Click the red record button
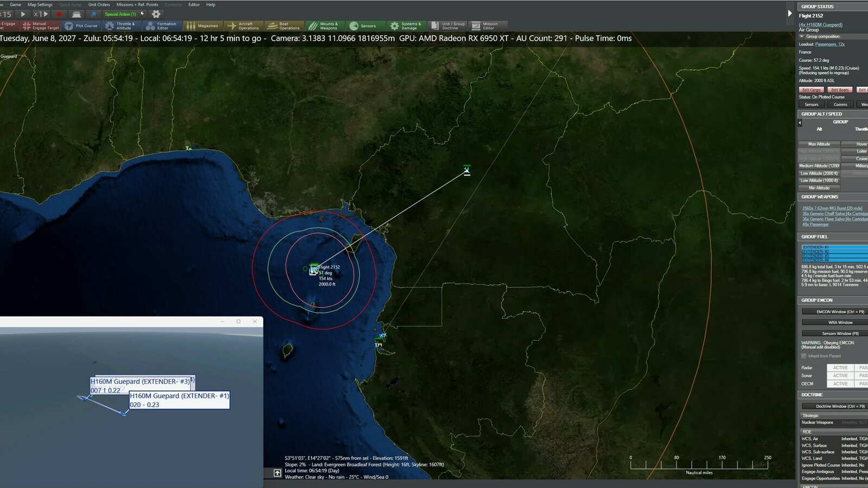 [59, 14]
